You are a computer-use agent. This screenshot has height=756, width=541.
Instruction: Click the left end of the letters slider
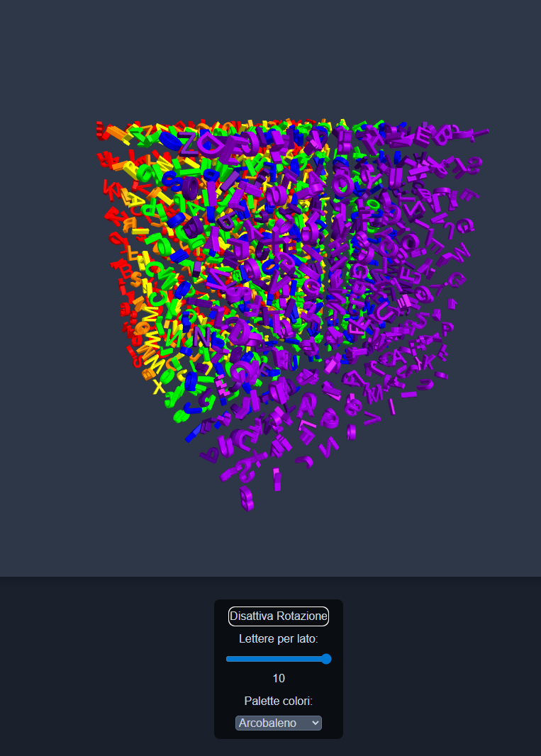(x=228, y=659)
